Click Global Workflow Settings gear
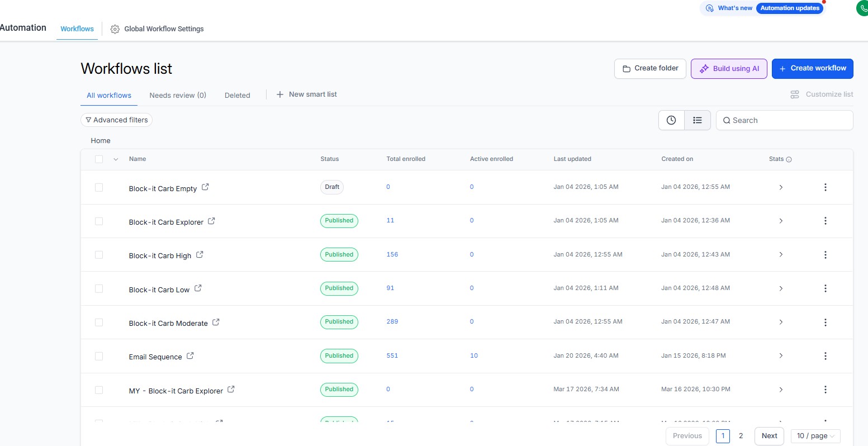 coord(115,29)
